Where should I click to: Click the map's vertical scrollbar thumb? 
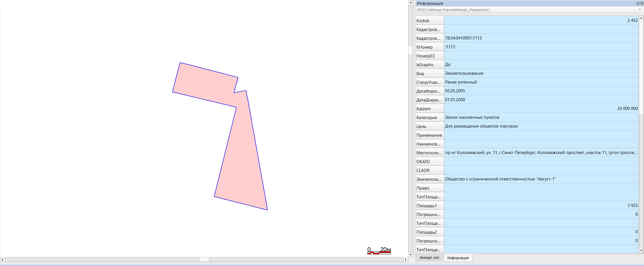pyautogui.click(x=411, y=50)
